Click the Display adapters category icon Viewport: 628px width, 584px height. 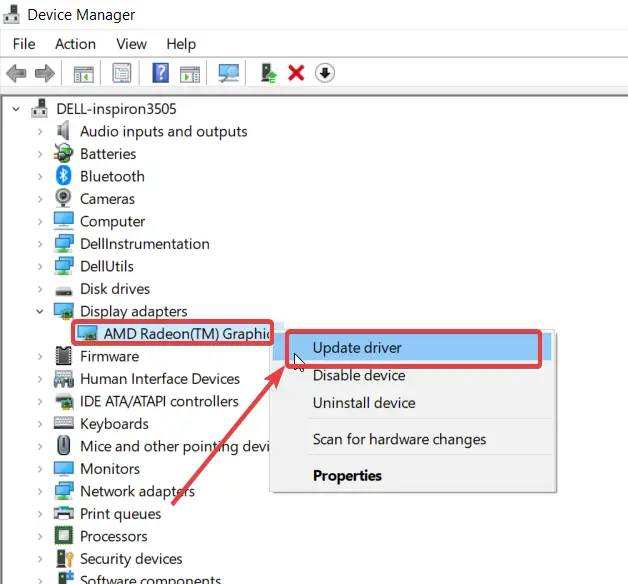64,311
